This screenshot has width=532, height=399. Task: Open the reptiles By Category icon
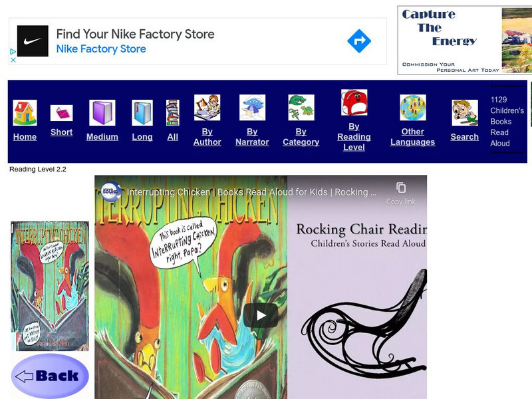301,108
